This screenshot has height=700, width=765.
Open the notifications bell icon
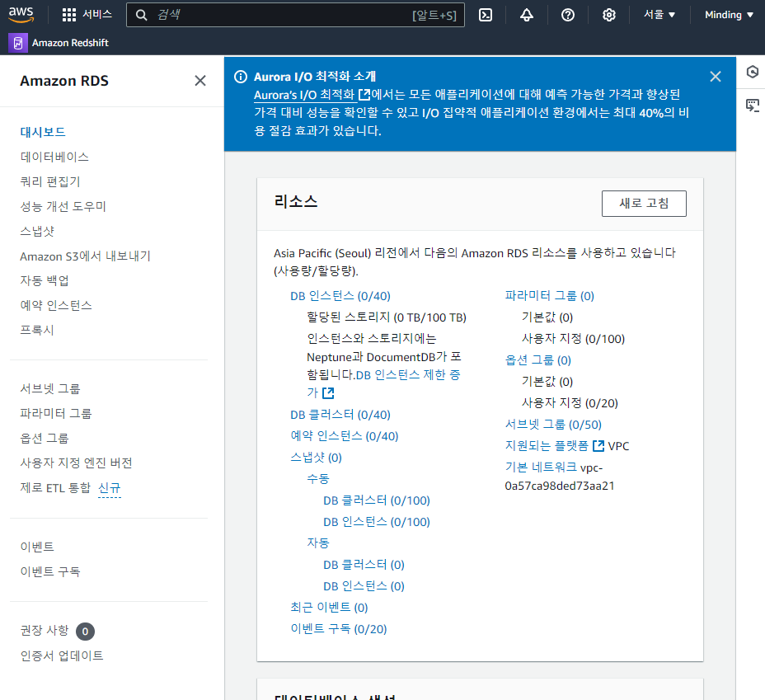tap(527, 15)
